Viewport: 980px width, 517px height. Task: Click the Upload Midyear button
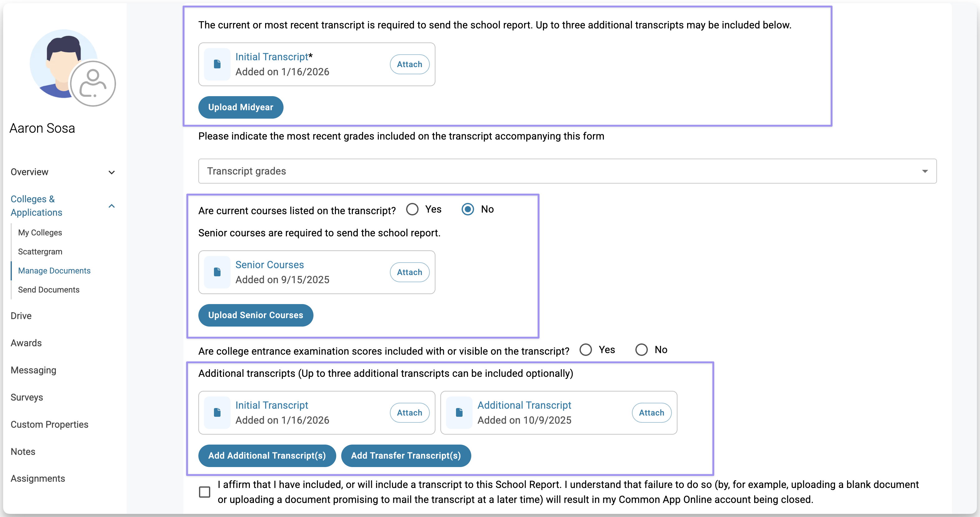coord(240,107)
